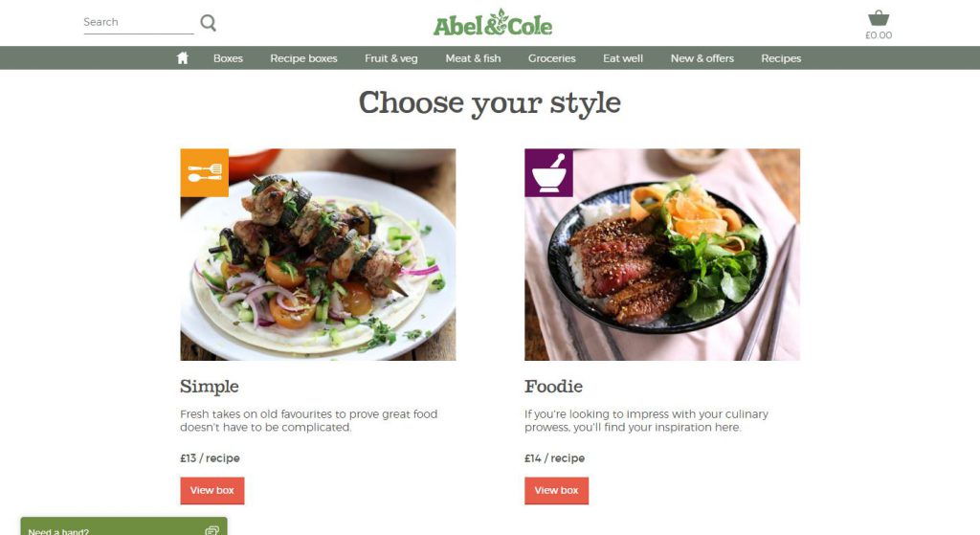Viewport: 980px width, 535px height.
Task: Click the Abel & Cole logo
Action: click(493, 23)
